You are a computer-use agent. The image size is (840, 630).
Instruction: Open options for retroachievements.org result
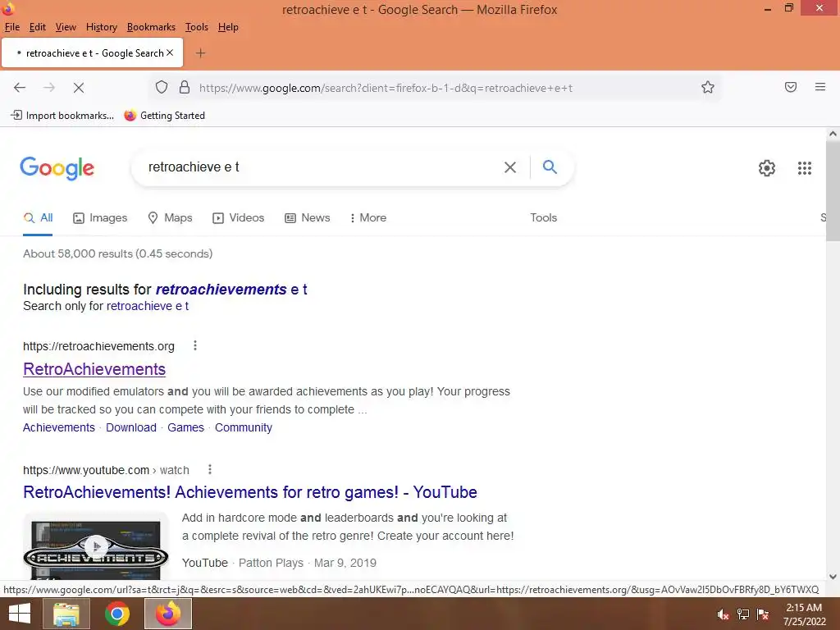[195, 345]
